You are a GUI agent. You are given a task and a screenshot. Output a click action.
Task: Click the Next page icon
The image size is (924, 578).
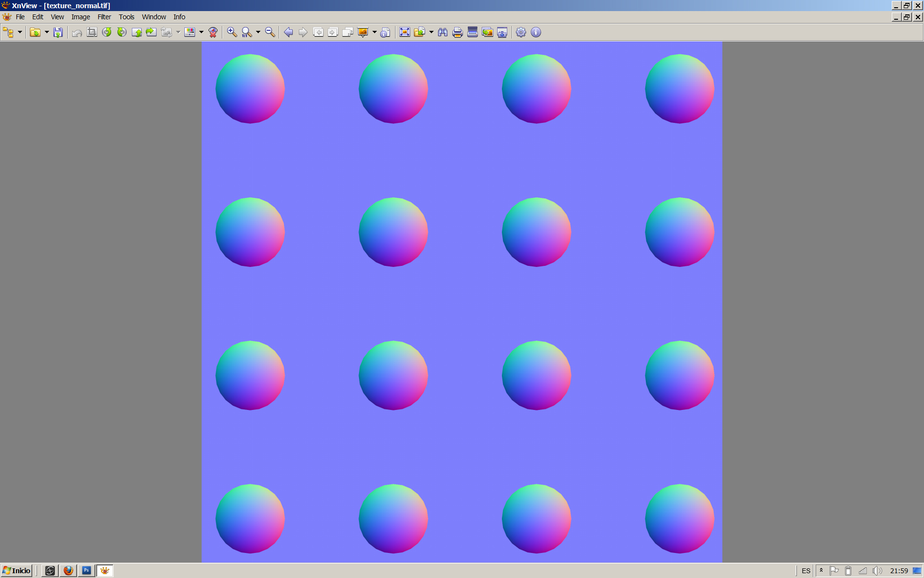(333, 32)
